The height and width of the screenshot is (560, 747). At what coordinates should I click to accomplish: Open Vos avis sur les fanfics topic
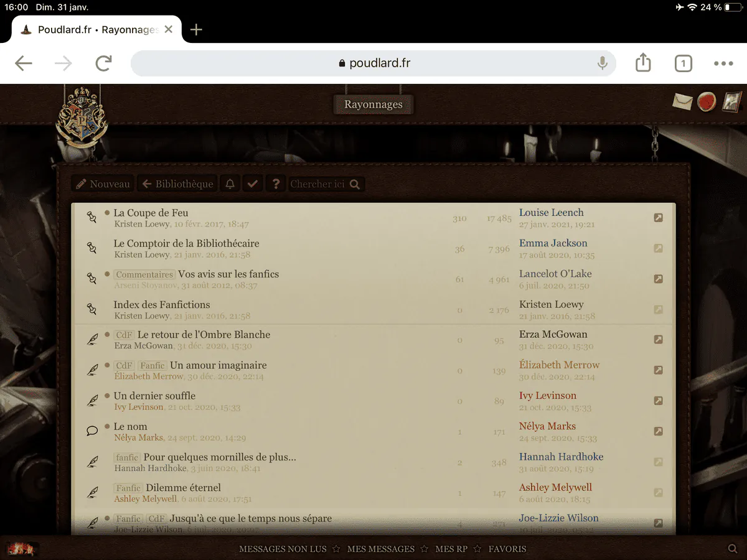[228, 274]
